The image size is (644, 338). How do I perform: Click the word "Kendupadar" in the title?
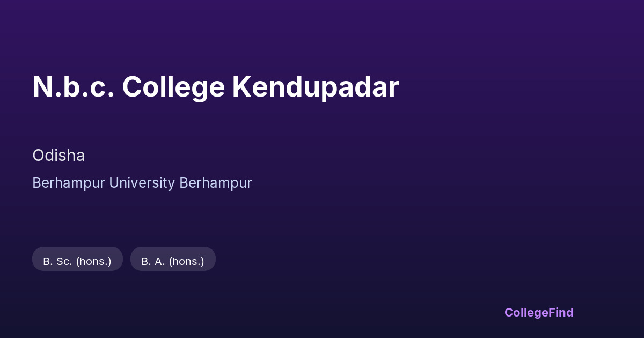point(316,87)
